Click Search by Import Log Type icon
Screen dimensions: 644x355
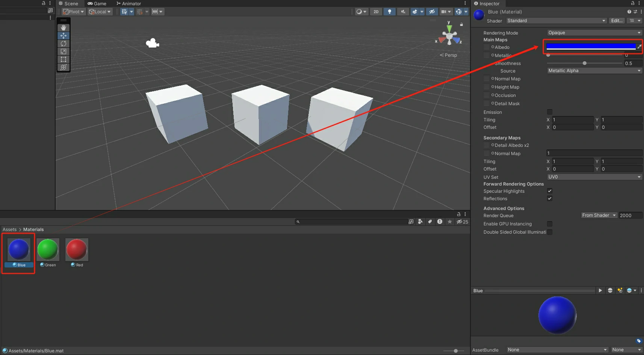(x=440, y=222)
